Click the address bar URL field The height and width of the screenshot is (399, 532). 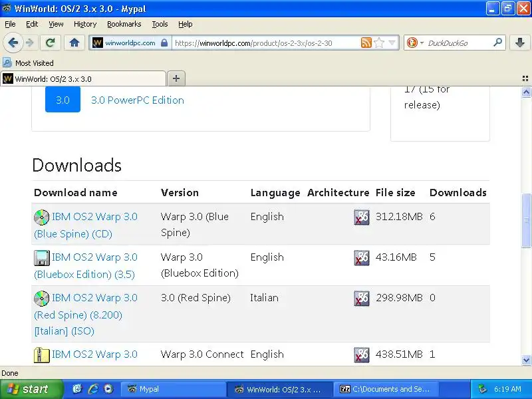pyautogui.click(x=267, y=43)
